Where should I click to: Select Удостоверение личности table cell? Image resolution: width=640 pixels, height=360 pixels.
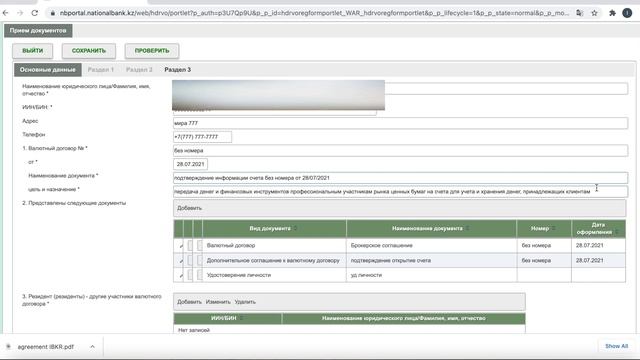click(x=274, y=275)
